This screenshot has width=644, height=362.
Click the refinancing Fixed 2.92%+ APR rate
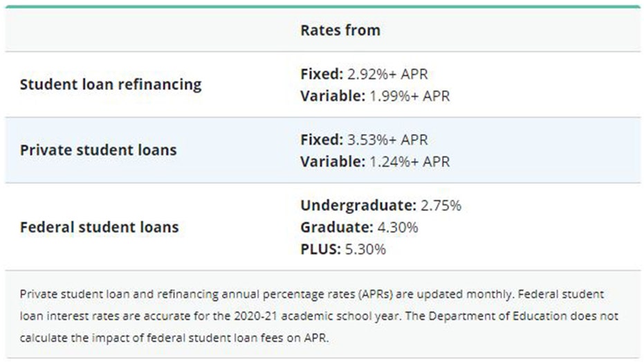[364, 74]
